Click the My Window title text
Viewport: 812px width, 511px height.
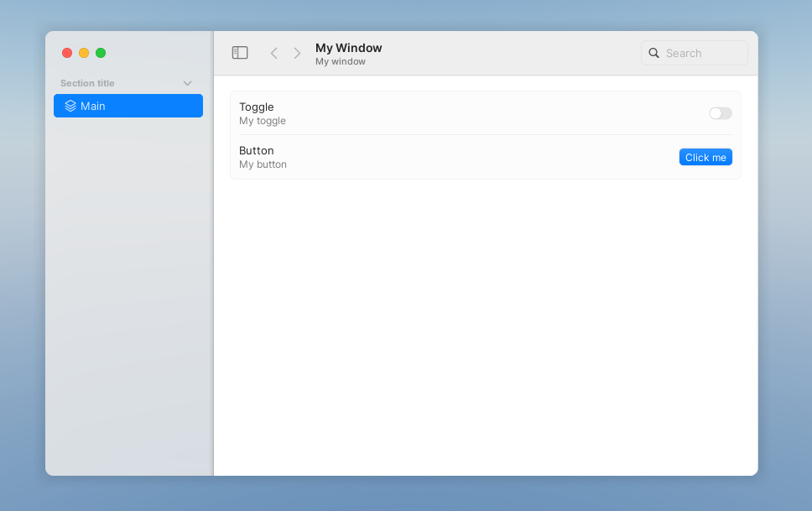[x=348, y=48]
